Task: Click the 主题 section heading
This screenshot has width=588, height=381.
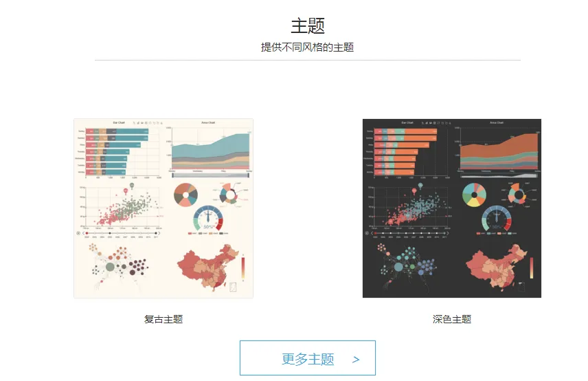Action: tap(308, 26)
